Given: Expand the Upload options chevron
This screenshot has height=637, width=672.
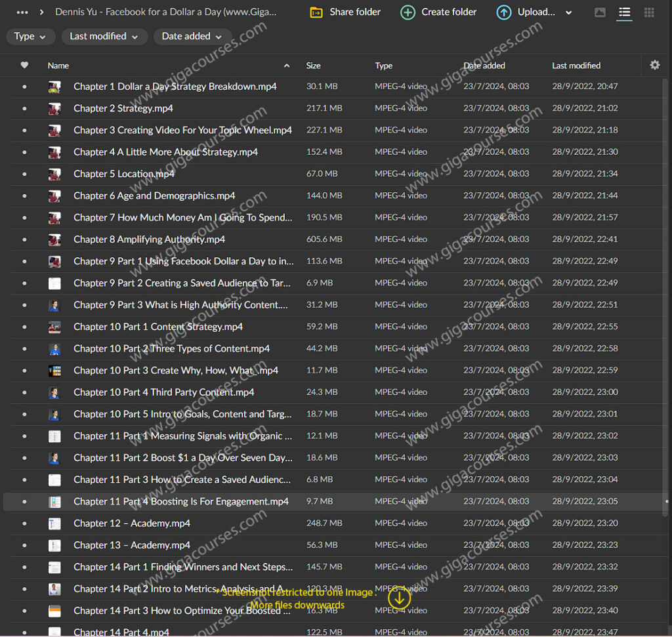Looking at the screenshot, I should pyautogui.click(x=568, y=12).
